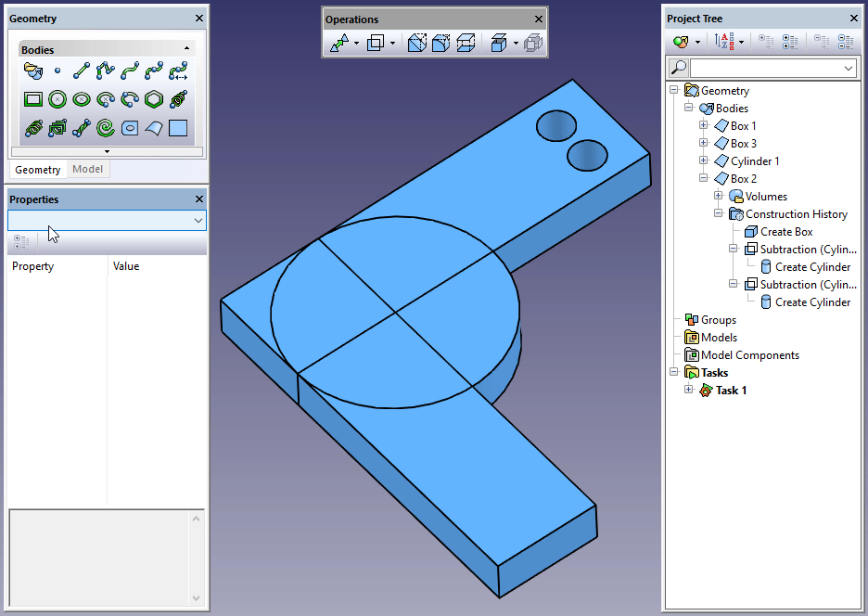Expand the Task 1 node
The image size is (868, 616).
point(688,391)
